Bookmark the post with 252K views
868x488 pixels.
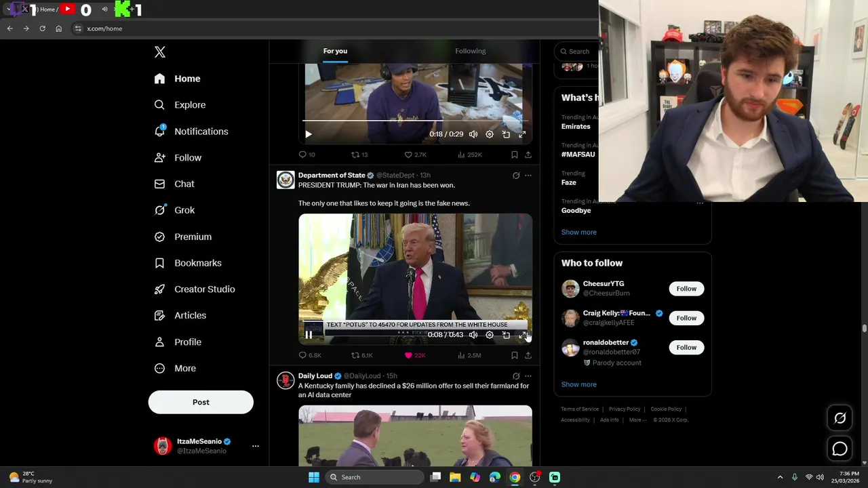pos(515,155)
